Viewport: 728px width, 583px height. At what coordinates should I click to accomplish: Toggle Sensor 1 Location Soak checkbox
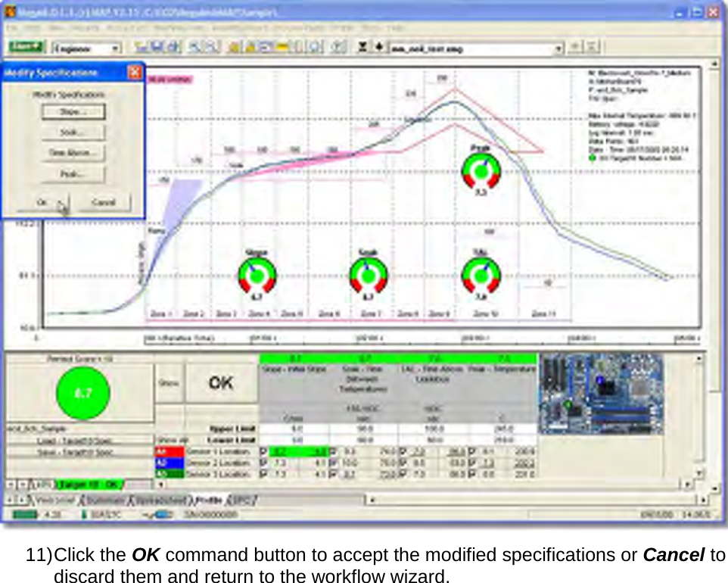(333, 451)
